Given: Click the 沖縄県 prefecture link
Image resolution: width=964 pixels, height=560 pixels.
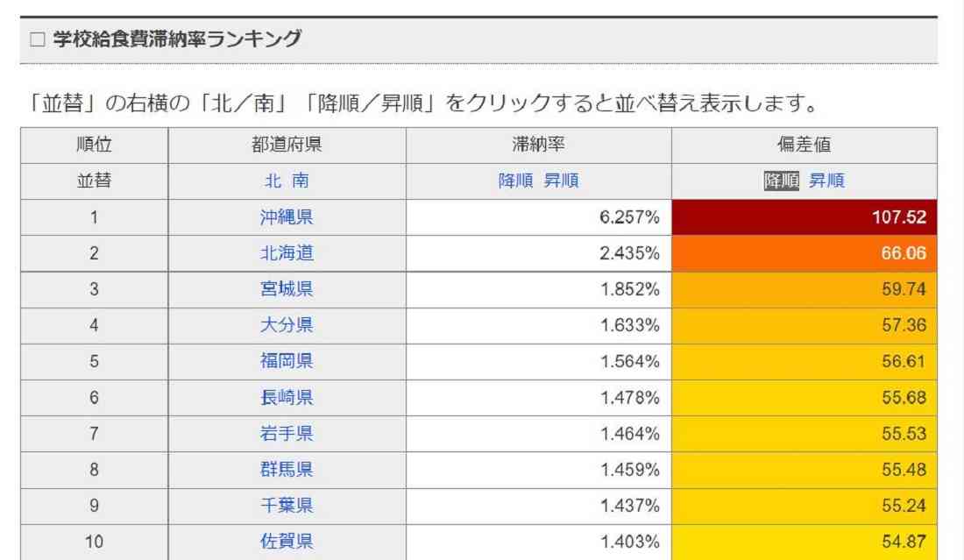Looking at the screenshot, I should [x=287, y=217].
